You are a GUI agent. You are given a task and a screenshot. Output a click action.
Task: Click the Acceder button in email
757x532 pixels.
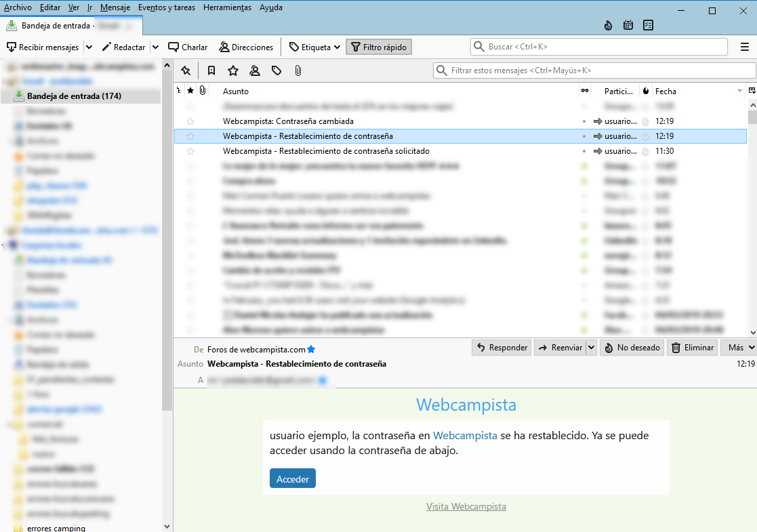point(293,478)
